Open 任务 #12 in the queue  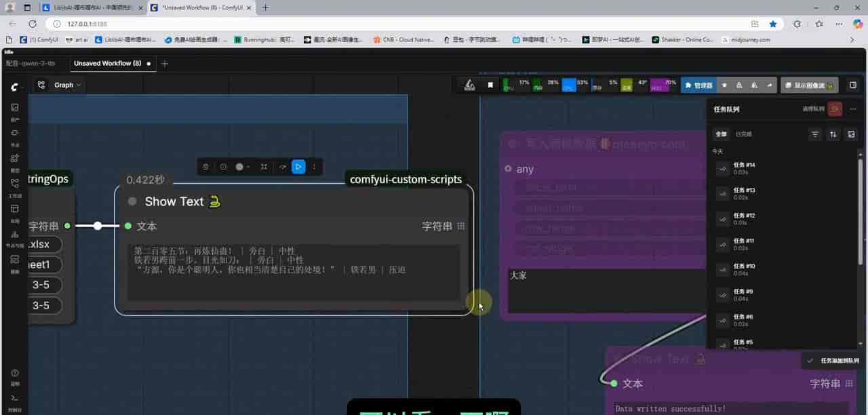click(x=784, y=218)
